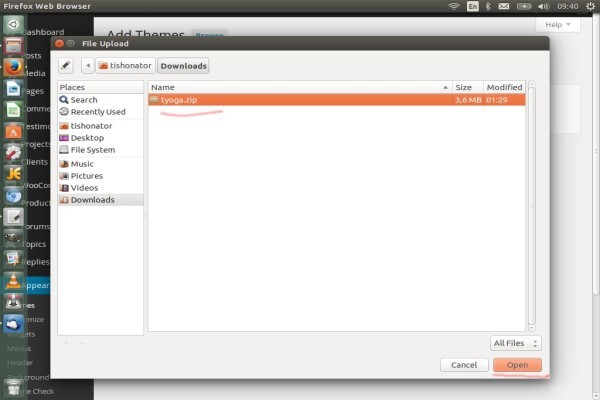
Task: Open the system power gear menu
Action: [x=590, y=6]
